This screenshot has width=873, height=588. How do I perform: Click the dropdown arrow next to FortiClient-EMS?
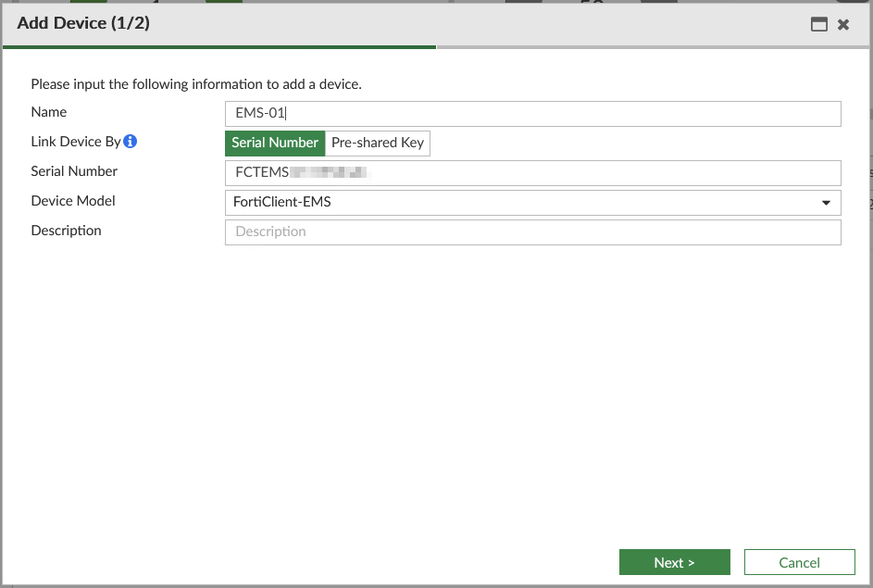pos(826,203)
